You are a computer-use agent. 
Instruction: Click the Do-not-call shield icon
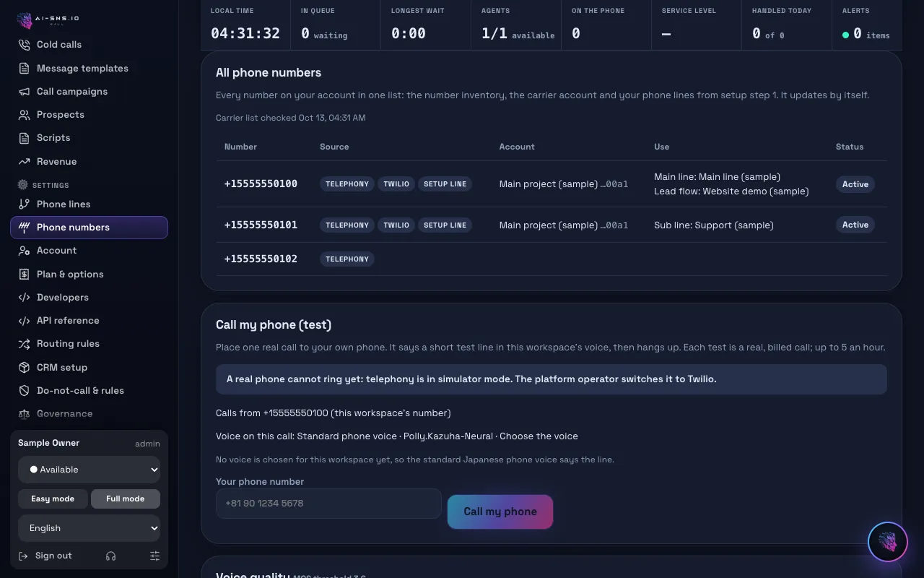(25, 391)
